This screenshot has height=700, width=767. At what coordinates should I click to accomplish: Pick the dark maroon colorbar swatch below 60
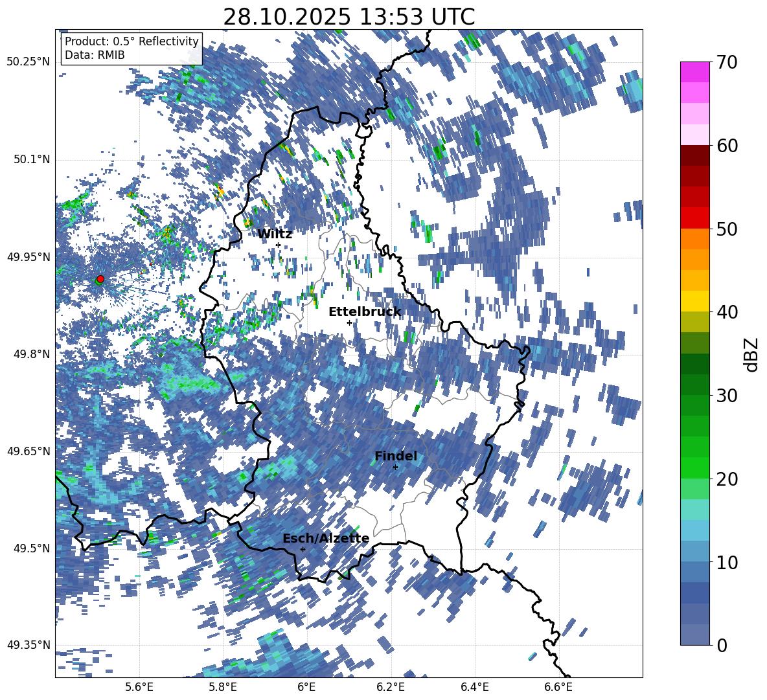694,155
